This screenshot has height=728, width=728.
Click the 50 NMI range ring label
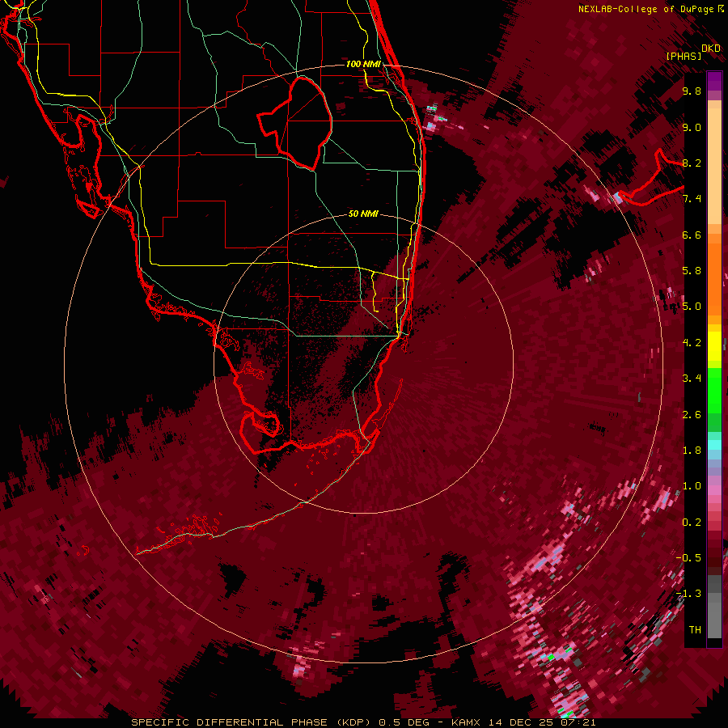coord(363,214)
